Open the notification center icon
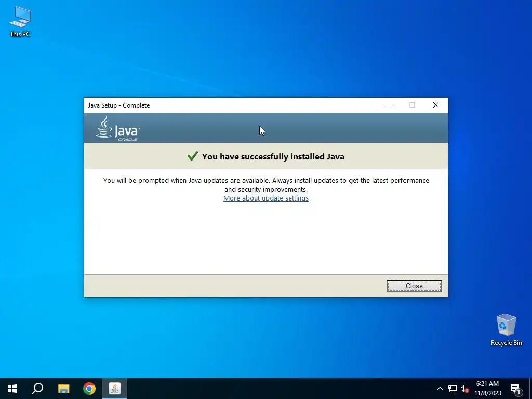532x399 pixels. tap(515, 389)
